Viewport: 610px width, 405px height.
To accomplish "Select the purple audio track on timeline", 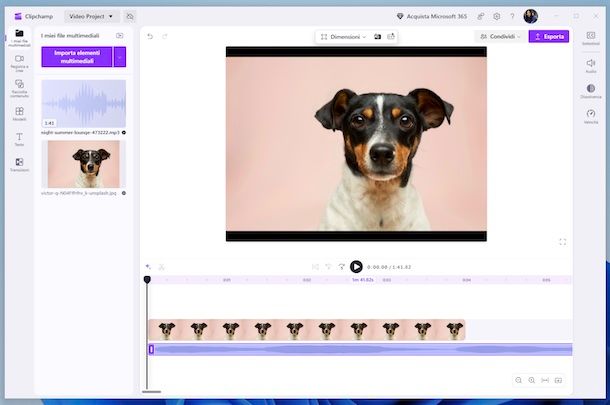I will point(360,349).
